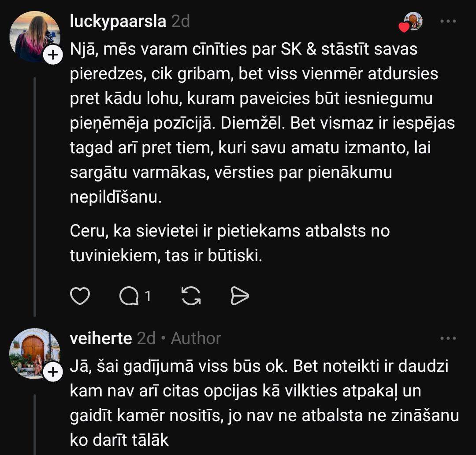The image size is (476, 455).
Task: Follow veiherte using the plus badge
Action: (53, 372)
